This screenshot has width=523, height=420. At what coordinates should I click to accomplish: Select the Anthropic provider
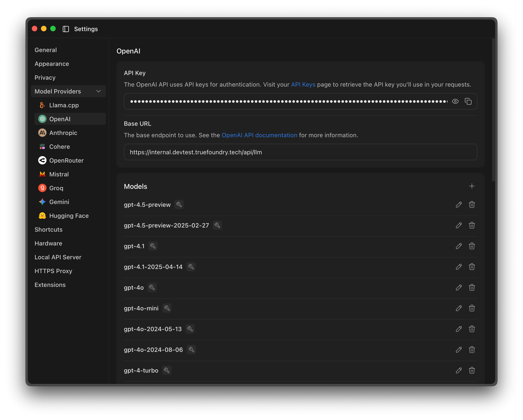pos(70,133)
